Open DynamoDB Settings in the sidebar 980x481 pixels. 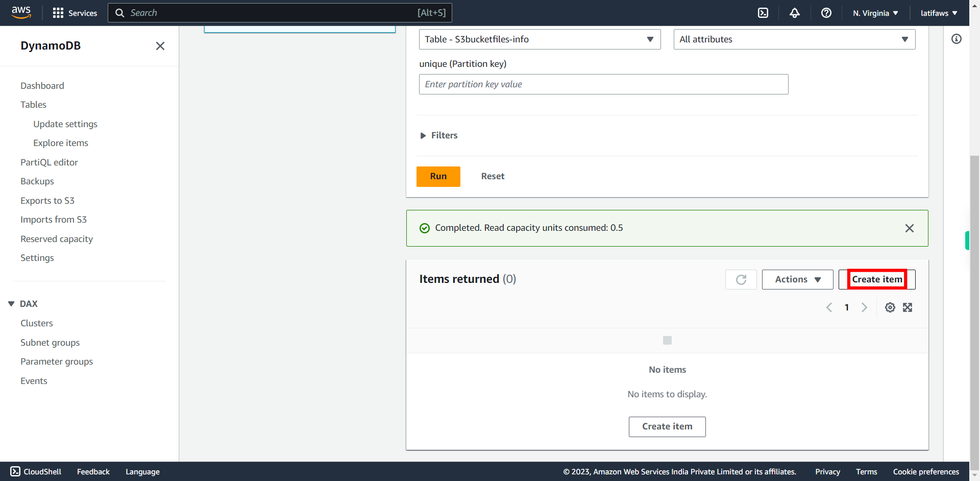click(37, 258)
